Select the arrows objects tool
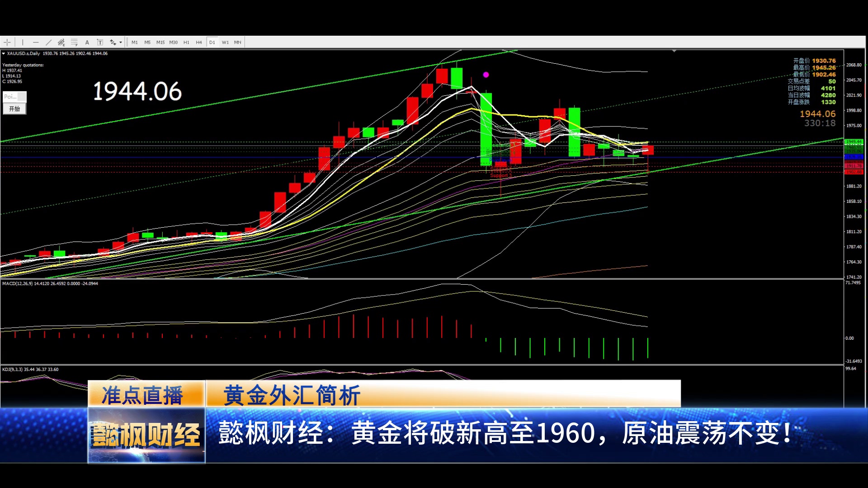This screenshot has height=488, width=868. [113, 42]
